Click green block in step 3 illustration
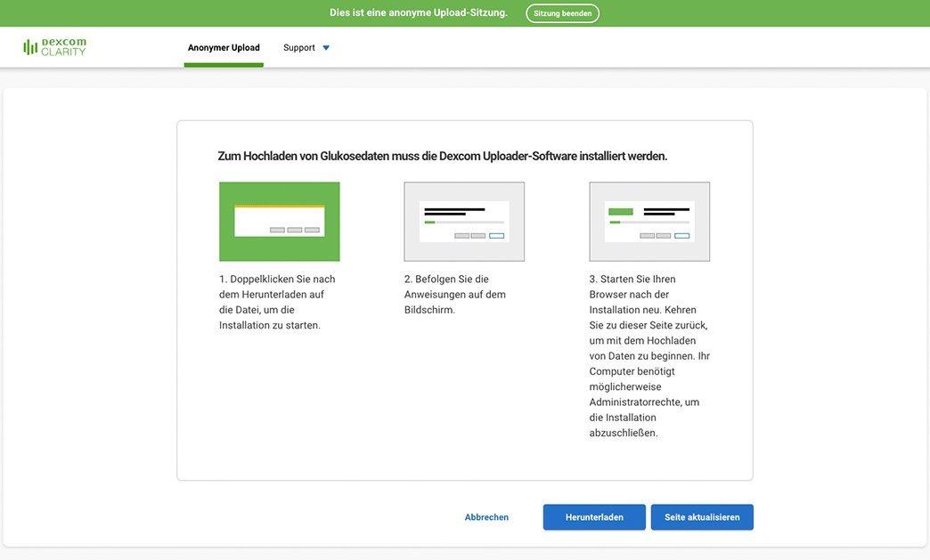The image size is (930, 560). click(621, 212)
